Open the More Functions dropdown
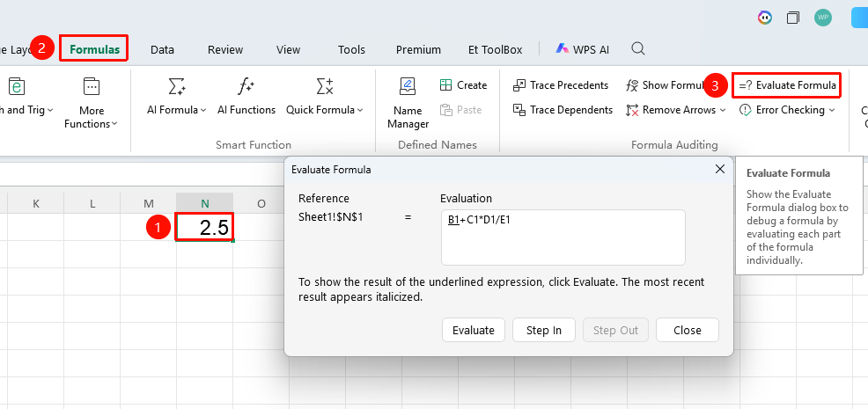Viewport: 868px width, 409px height. 92,104
